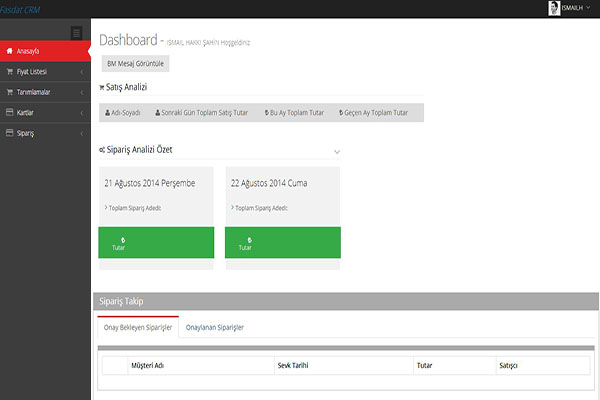Collapse the Sipariş Analizi Özet panel chevron

(336, 152)
